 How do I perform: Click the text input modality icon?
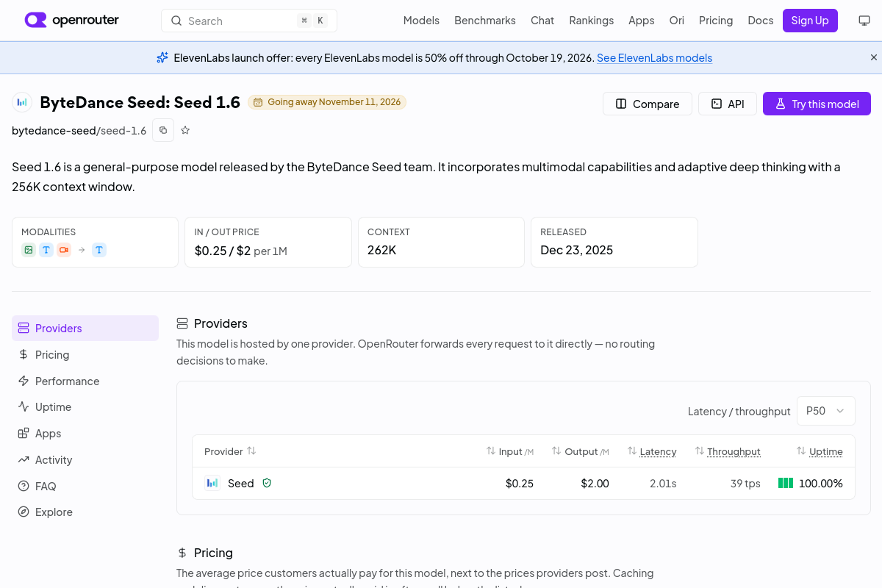click(46, 250)
